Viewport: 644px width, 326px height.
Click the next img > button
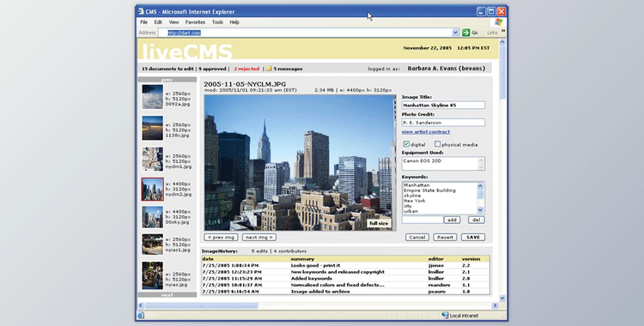tap(259, 238)
